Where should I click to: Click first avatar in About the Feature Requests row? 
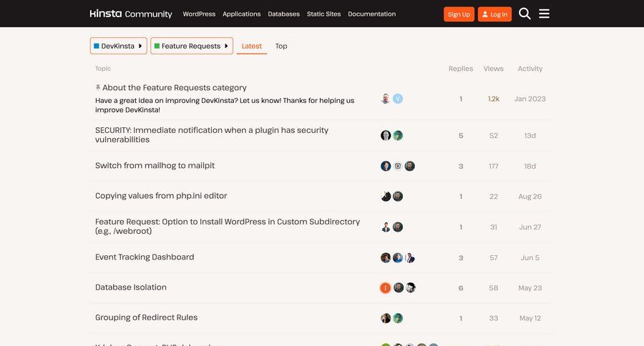386,99
